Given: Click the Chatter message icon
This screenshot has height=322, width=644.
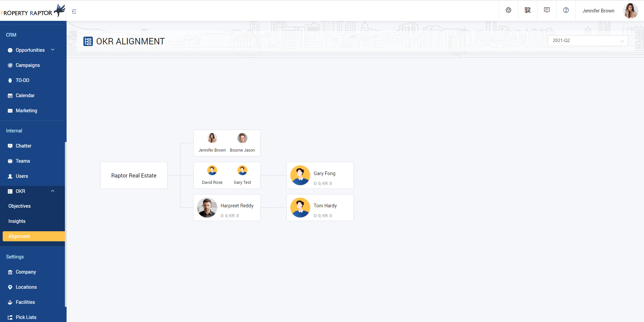Looking at the screenshot, I should (x=10, y=146).
